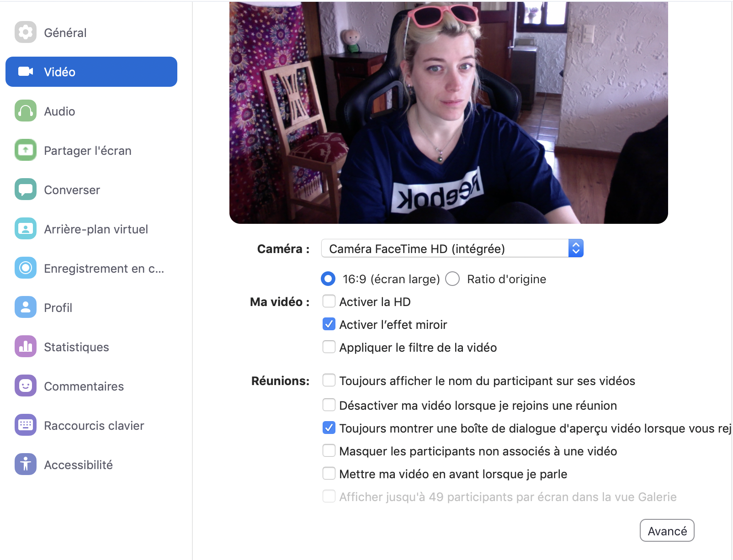Open the Statistiques bar chart icon
Viewport: 733px width, 560px height.
[x=26, y=347]
